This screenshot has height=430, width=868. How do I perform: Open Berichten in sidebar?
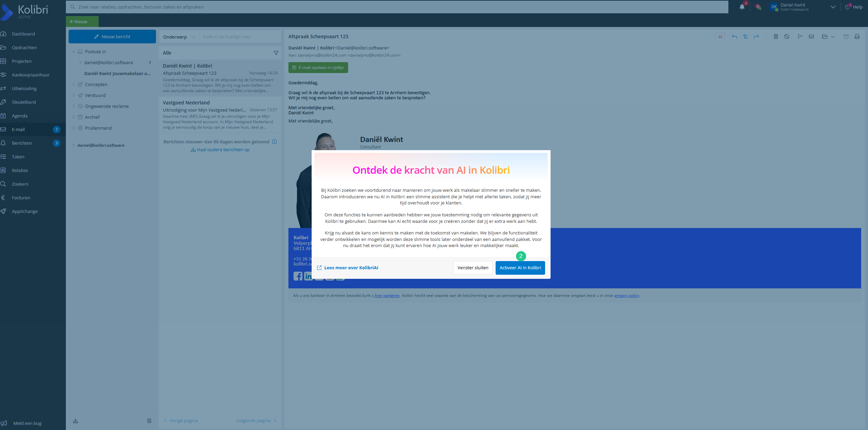click(22, 143)
